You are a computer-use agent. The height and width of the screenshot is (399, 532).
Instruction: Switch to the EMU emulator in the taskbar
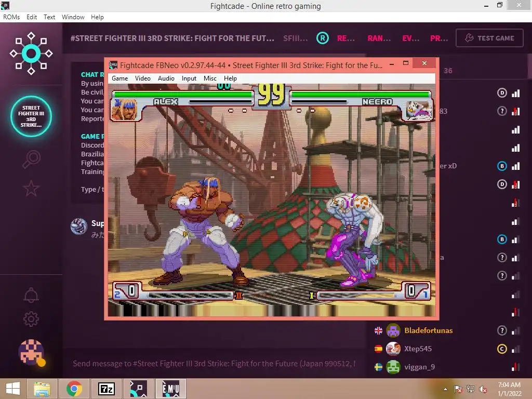click(x=170, y=389)
